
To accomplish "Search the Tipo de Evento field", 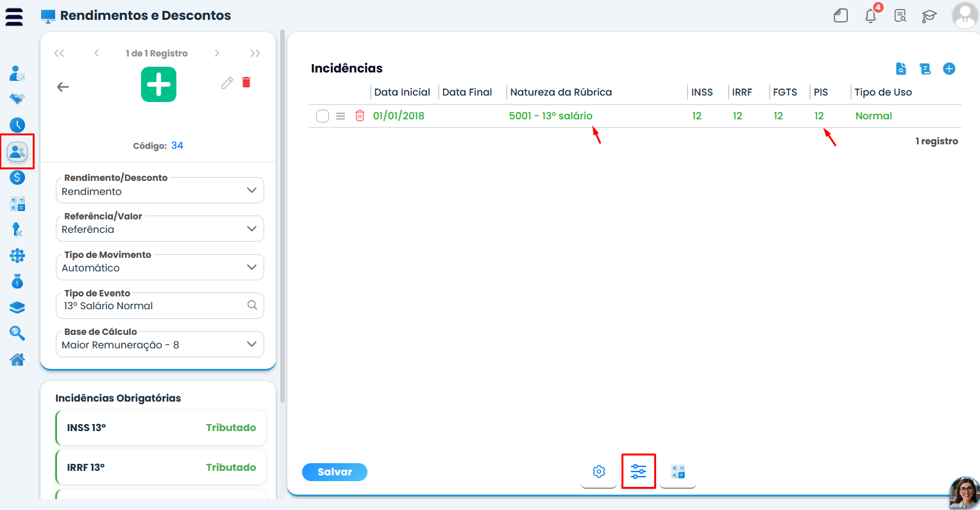I will [x=253, y=305].
